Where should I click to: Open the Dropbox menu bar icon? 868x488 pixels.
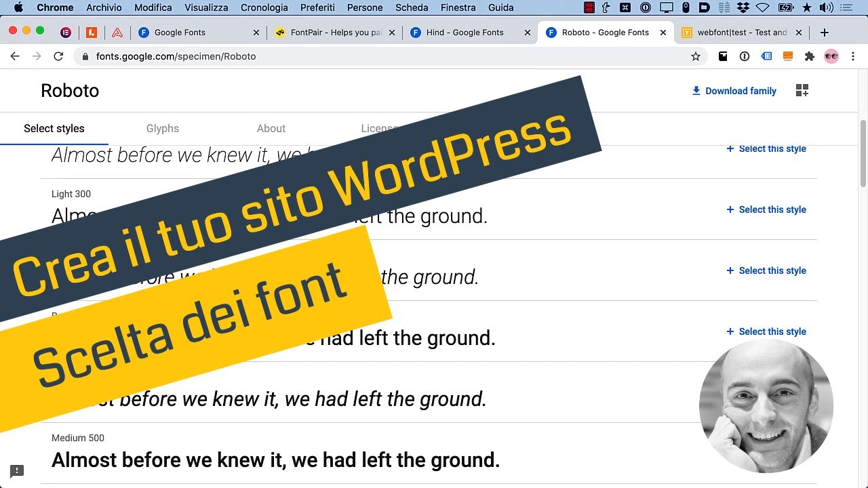point(744,7)
